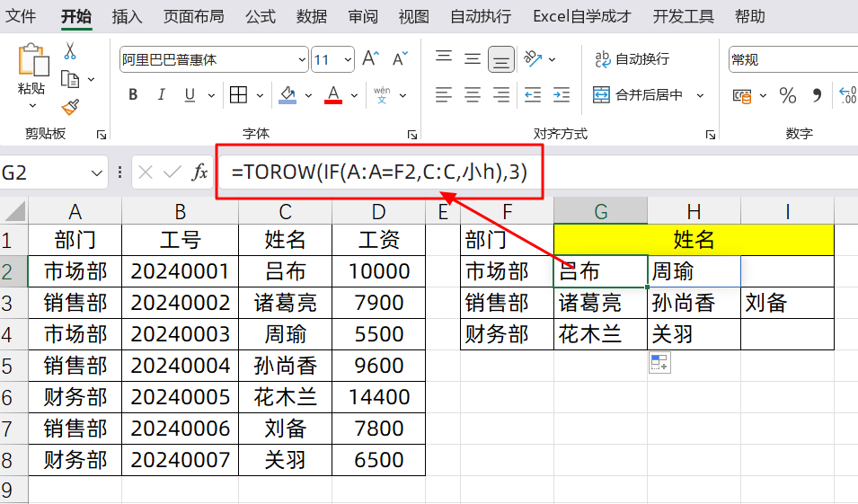This screenshot has width=858, height=504.
Task: Align text right
Action: tap(501, 95)
